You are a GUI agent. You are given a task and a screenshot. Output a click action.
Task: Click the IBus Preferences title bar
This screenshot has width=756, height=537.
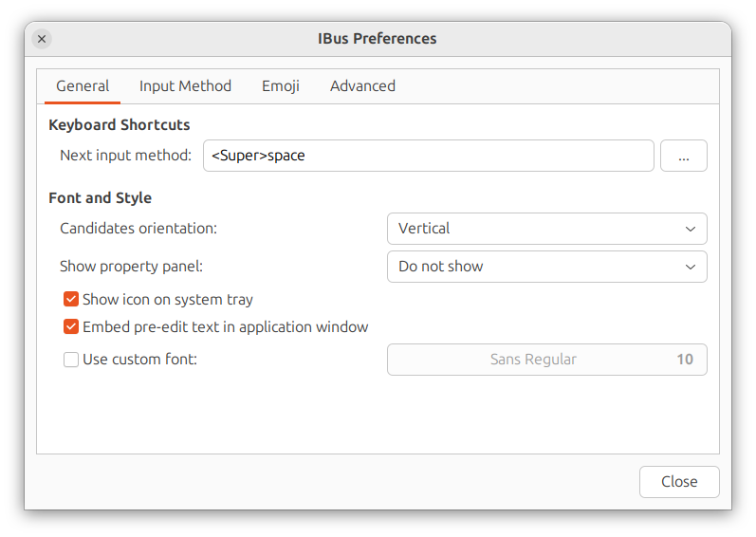click(378, 39)
